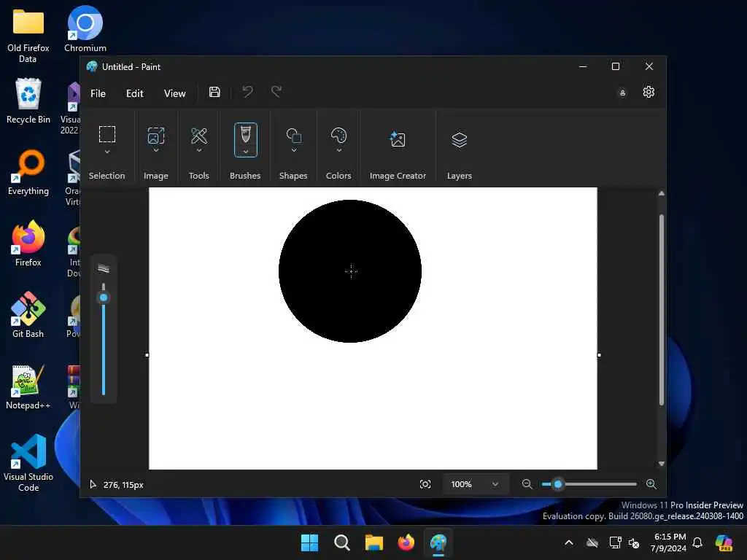Click the network tray icon

point(615,542)
